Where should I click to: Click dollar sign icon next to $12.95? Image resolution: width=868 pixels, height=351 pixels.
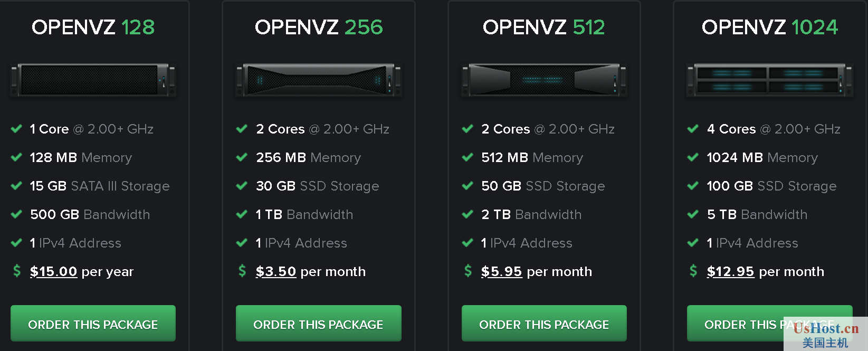click(693, 271)
